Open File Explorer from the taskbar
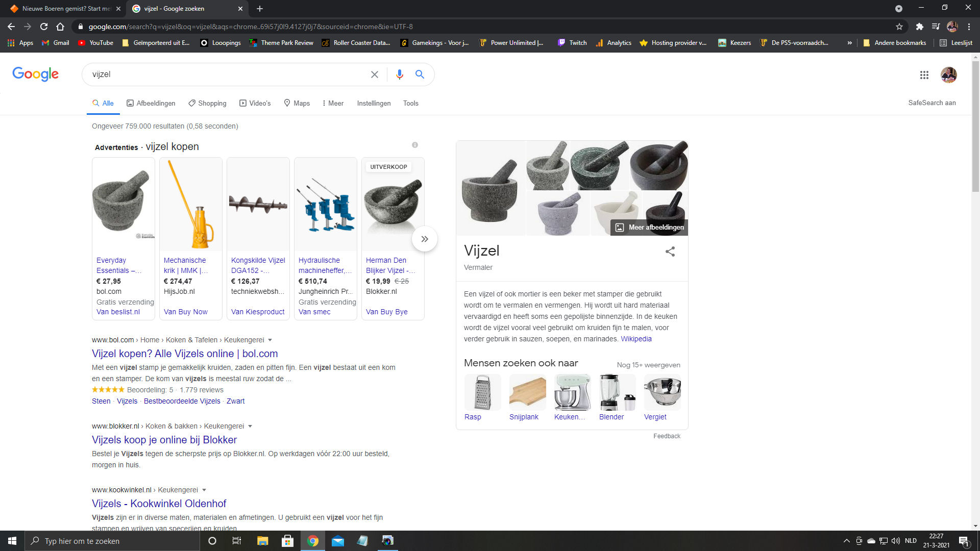 click(262, 541)
